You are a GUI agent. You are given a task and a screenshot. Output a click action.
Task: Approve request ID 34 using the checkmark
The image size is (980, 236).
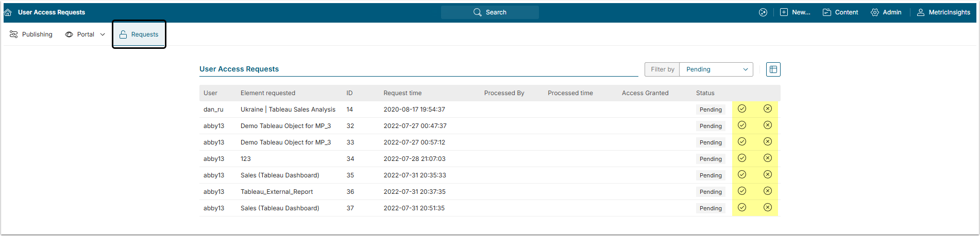click(x=742, y=158)
